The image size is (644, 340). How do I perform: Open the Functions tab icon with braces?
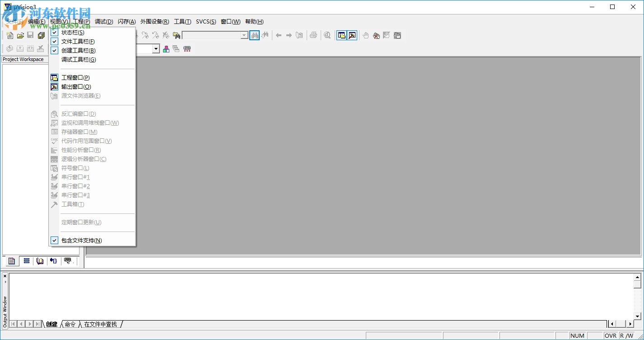(54, 261)
